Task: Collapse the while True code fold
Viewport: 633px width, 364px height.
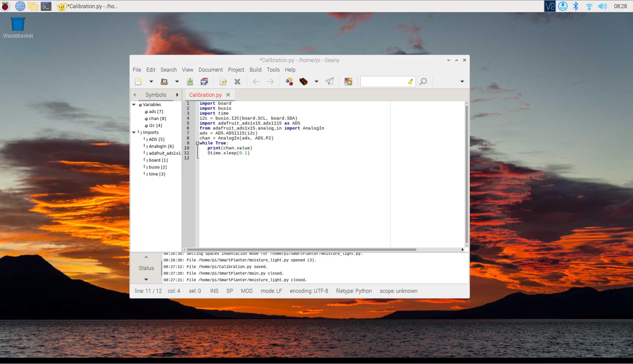Action: pos(197,143)
